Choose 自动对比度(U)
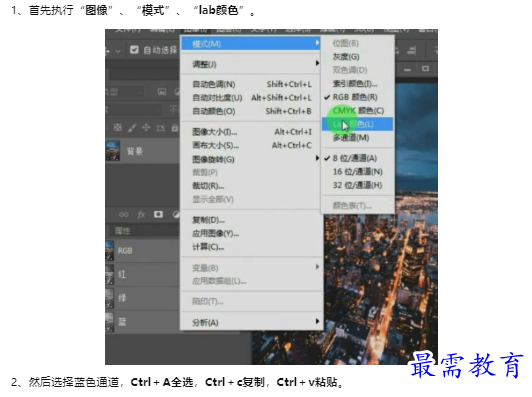This screenshot has height=397, width=532. (251, 98)
